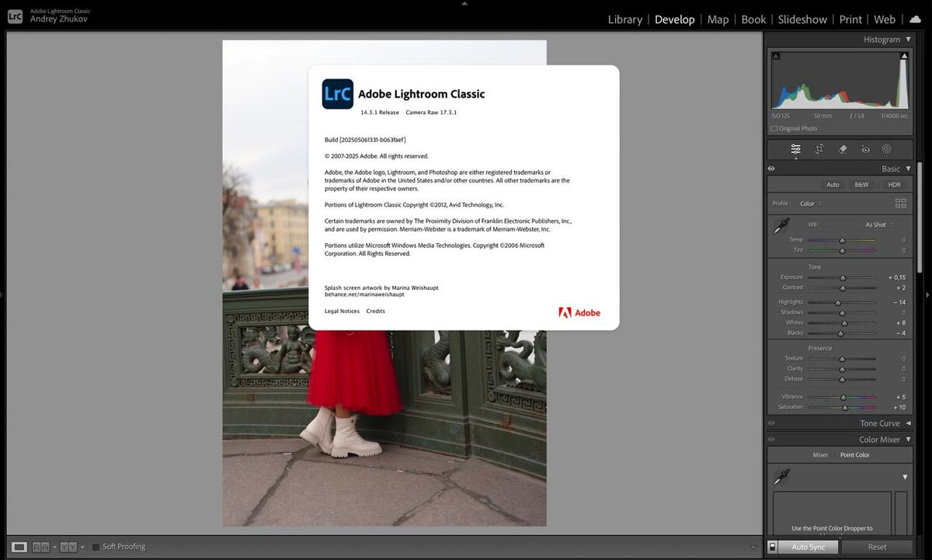Switch to the Develop module
The height and width of the screenshot is (560, 932).
tap(675, 19)
